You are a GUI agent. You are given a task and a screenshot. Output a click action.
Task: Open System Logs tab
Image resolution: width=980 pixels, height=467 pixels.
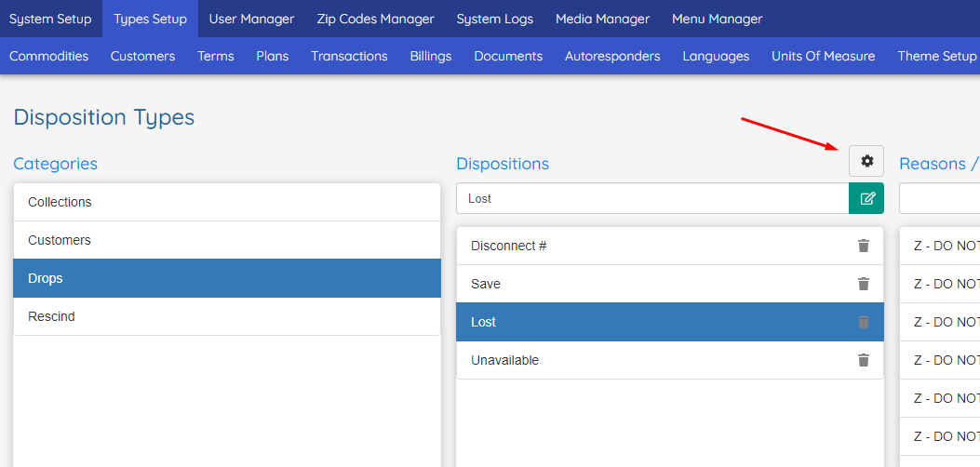click(494, 19)
